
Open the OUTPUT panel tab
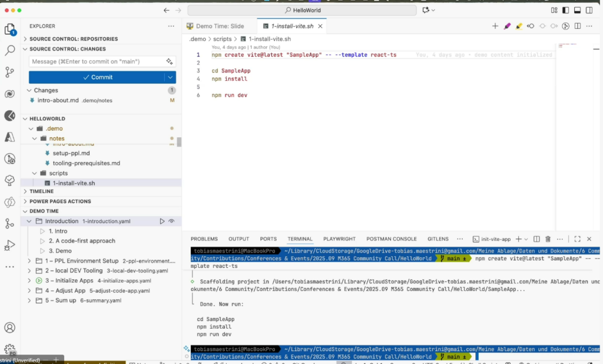(239, 239)
